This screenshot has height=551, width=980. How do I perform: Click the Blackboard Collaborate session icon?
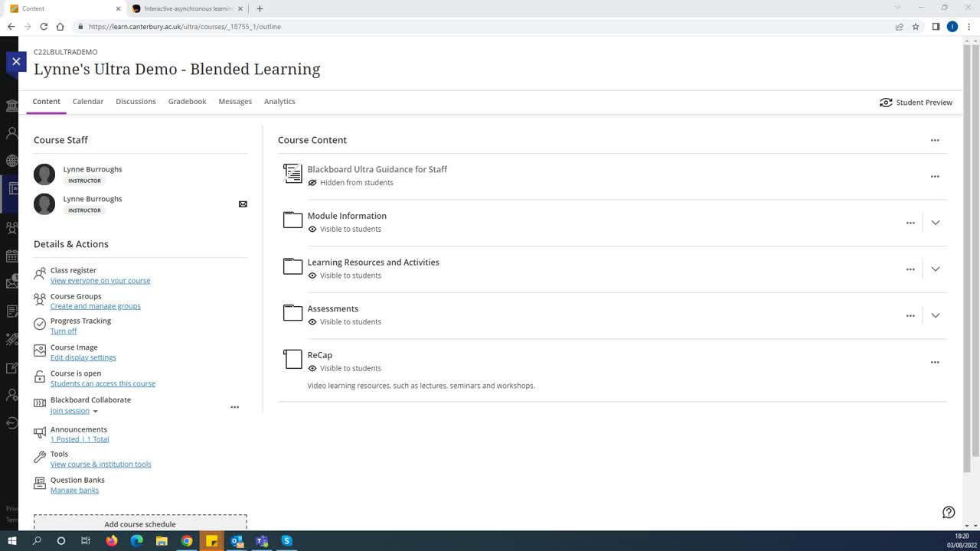click(40, 403)
